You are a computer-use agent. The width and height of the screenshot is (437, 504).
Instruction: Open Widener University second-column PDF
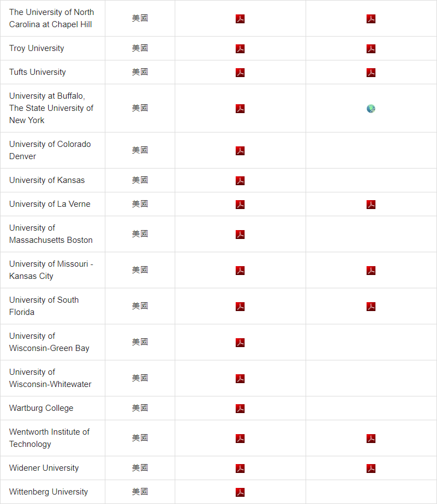[371, 469]
